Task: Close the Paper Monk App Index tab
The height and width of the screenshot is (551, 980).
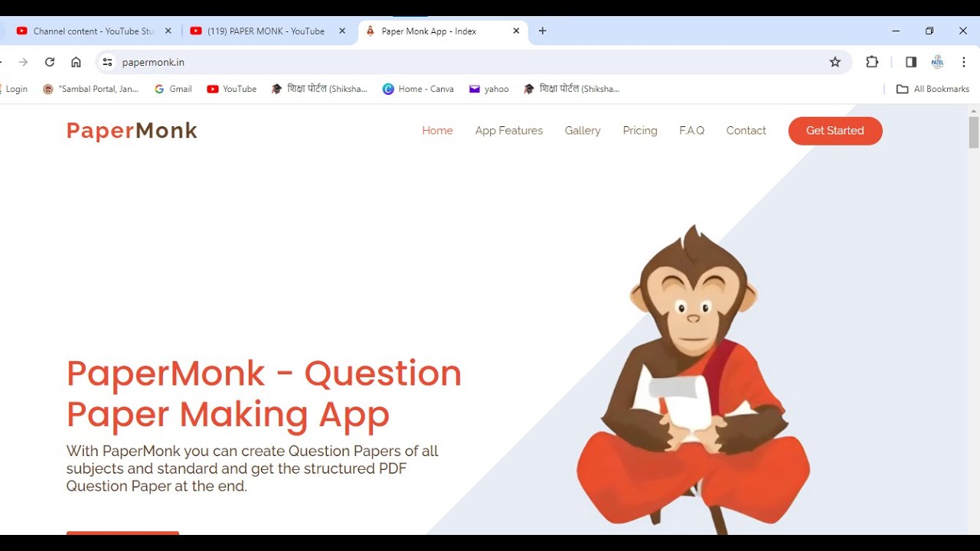Action: (516, 31)
